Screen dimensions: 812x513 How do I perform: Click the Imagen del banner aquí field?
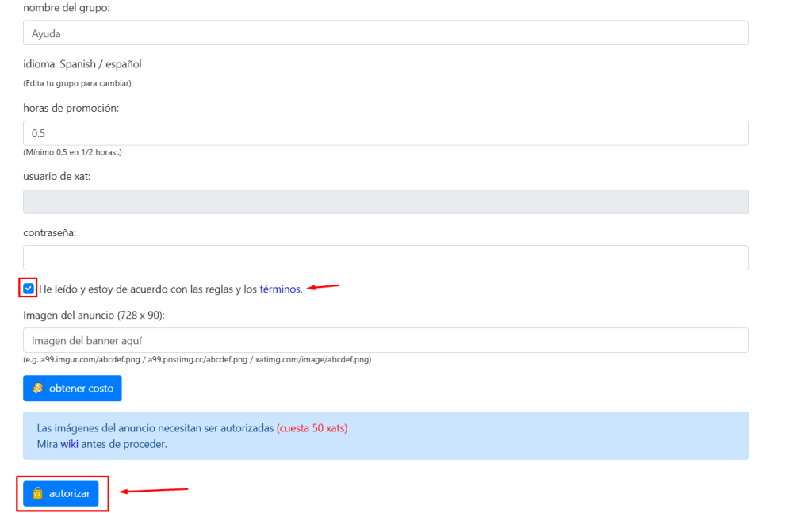tap(385, 340)
